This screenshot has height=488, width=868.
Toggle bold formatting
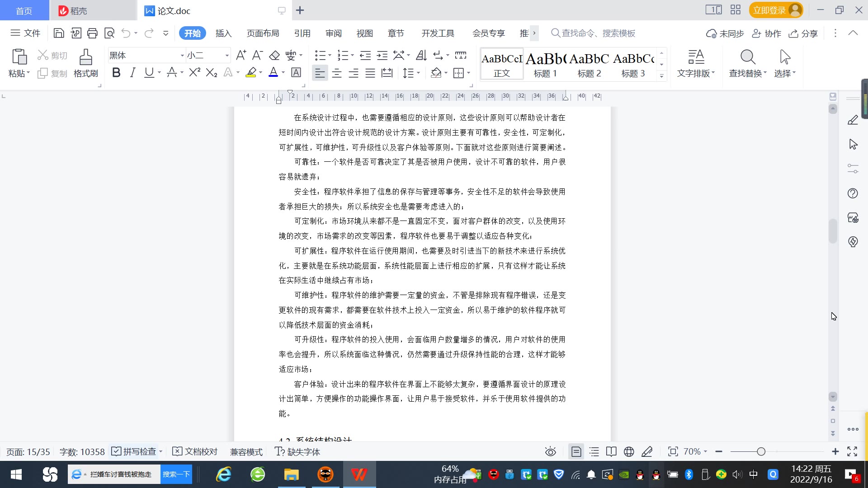point(116,73)
